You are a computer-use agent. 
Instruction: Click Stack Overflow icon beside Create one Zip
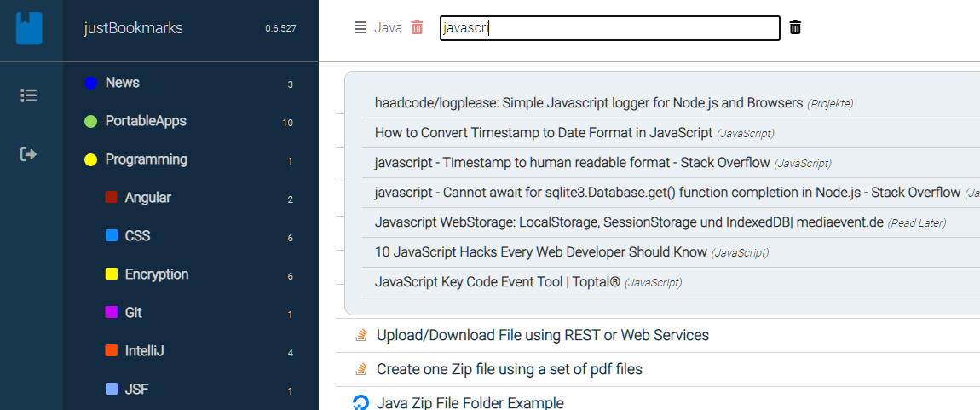(361, 369)
